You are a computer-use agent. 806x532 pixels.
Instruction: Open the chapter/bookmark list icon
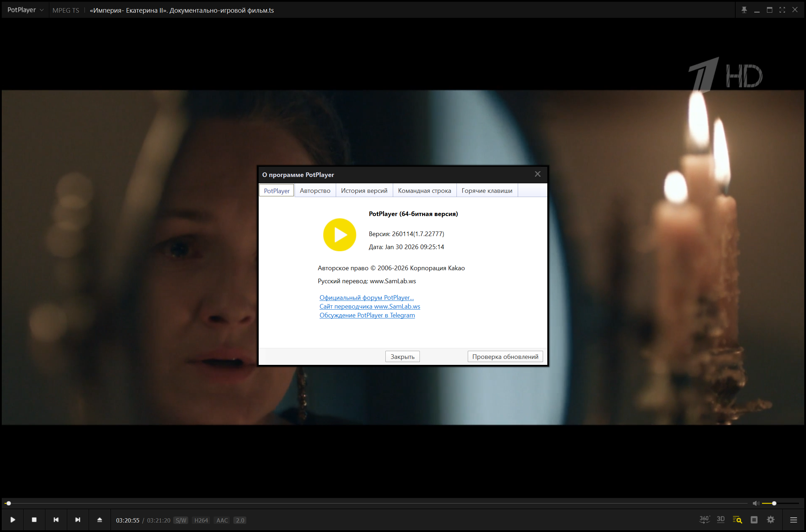pyautogui.click(x=754, y=520)
